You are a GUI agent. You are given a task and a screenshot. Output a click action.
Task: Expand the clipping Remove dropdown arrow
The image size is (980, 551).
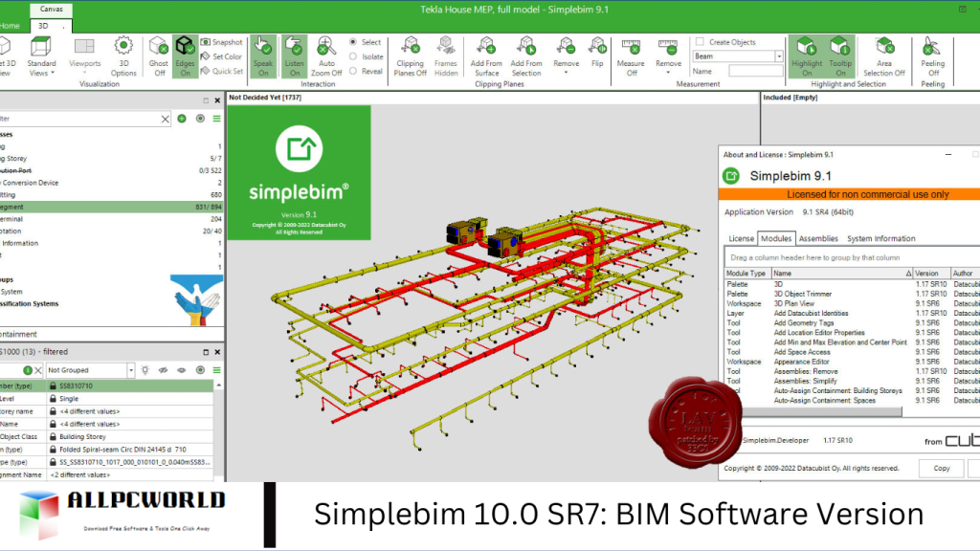click(567, 73)
